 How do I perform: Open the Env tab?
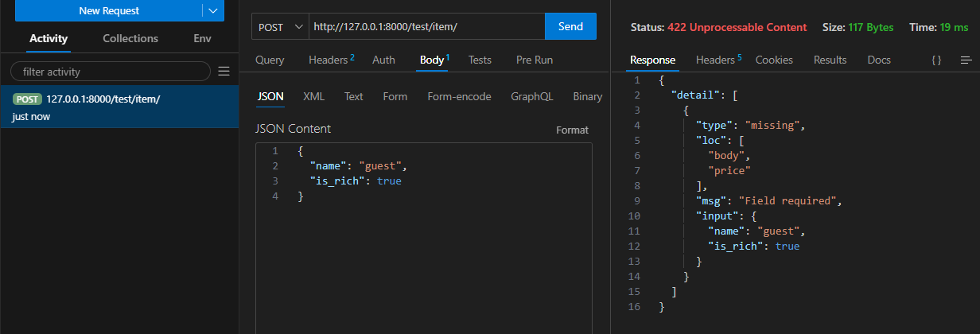202,38
